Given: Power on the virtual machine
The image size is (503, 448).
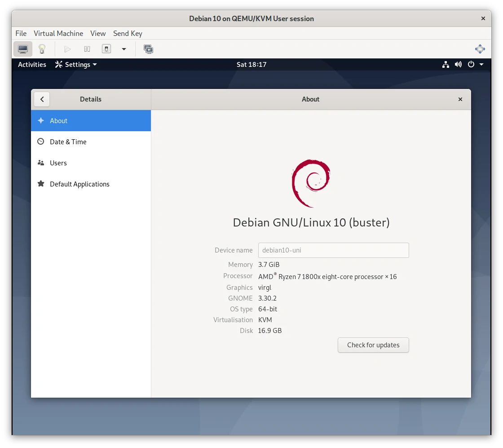Looking at the screenshot, I should tap(67, 49).
